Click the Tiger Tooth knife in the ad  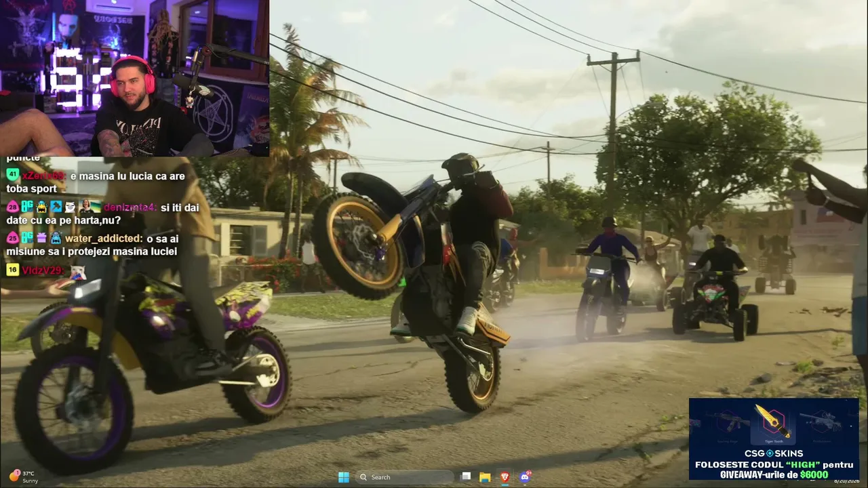coord(774,422)
